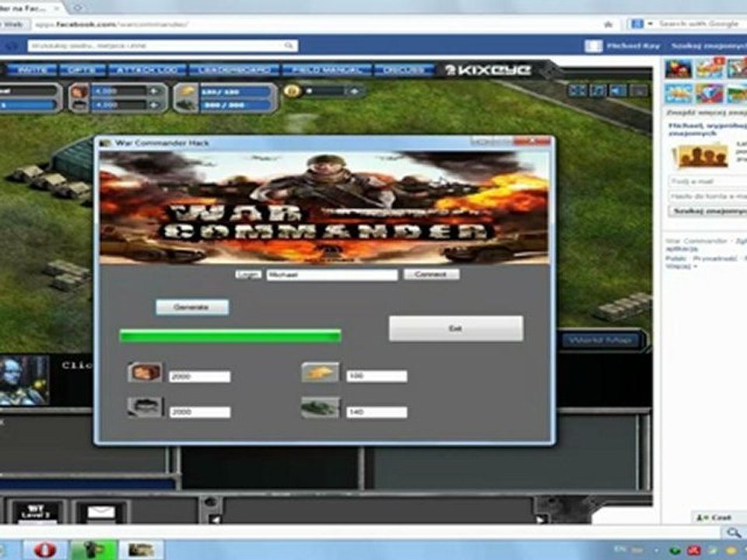Click the Kixeye logo
Screen dimensions: 747x560
(x=488, y=70)
